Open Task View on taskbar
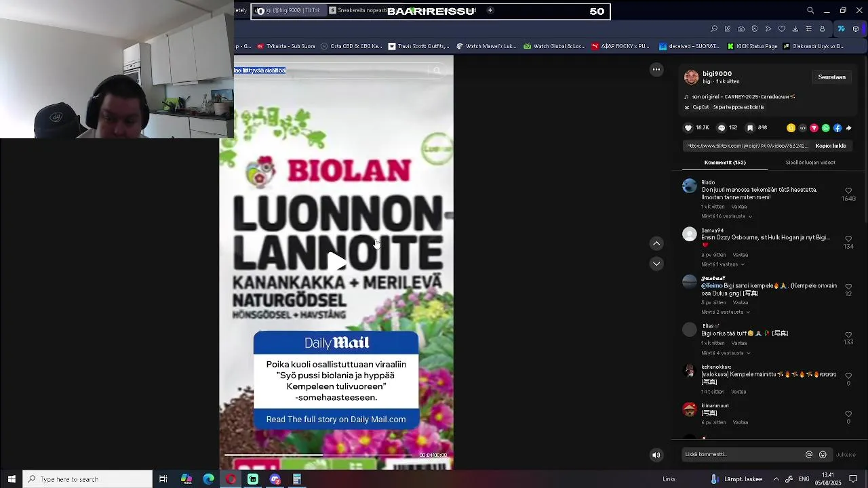 (x=163, y=479)
